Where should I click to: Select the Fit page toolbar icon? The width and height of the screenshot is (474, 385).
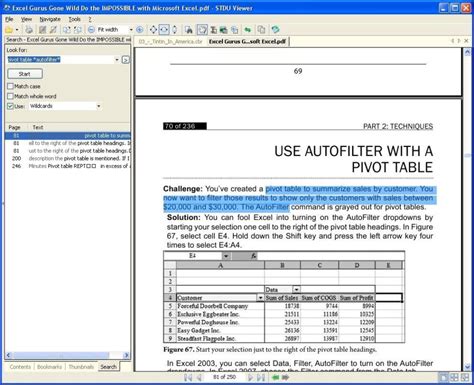click(x=153, y=30)
